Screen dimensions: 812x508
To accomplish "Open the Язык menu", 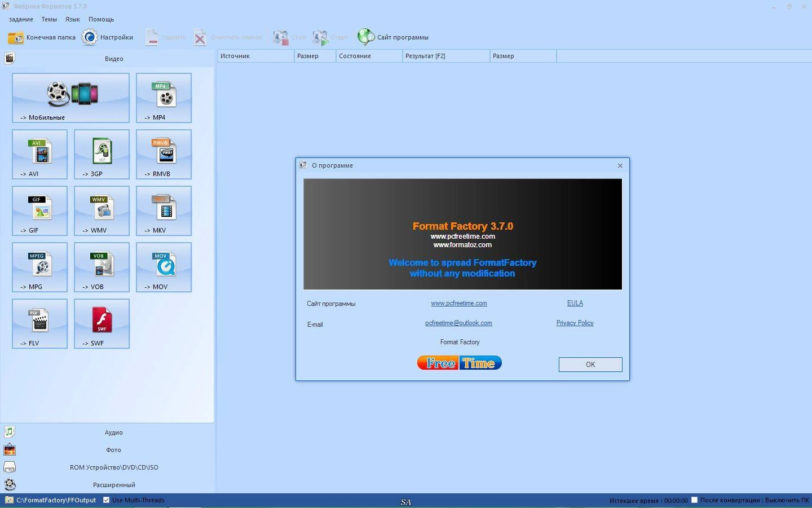I will 73,19.
